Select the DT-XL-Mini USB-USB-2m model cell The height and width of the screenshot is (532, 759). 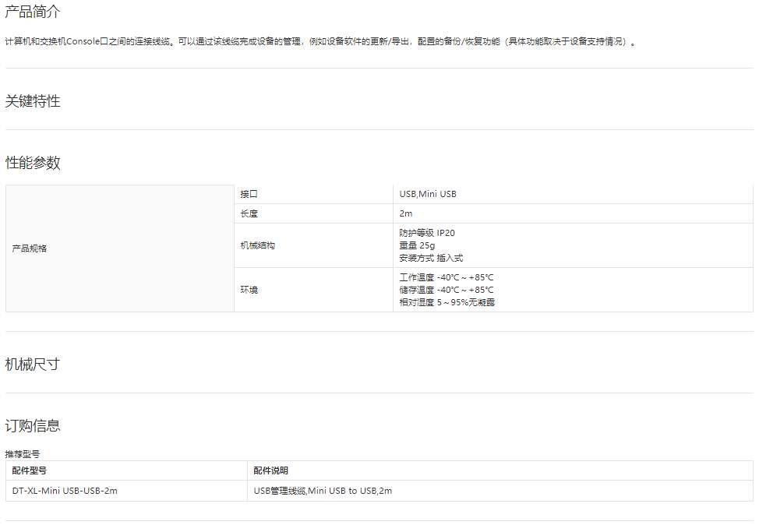click(x=65, y=491)
